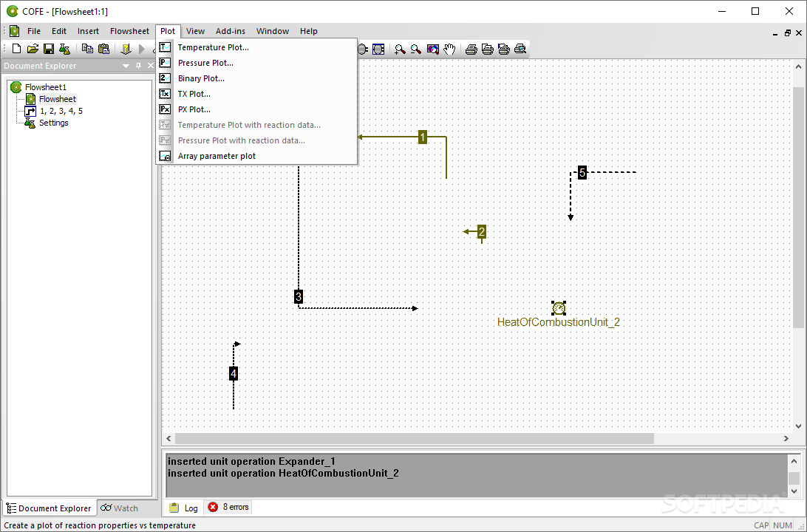Paste using the clipboard toolbar icon
The height and width of the screenshot is (532, 807).
click(x=103, y=49)
